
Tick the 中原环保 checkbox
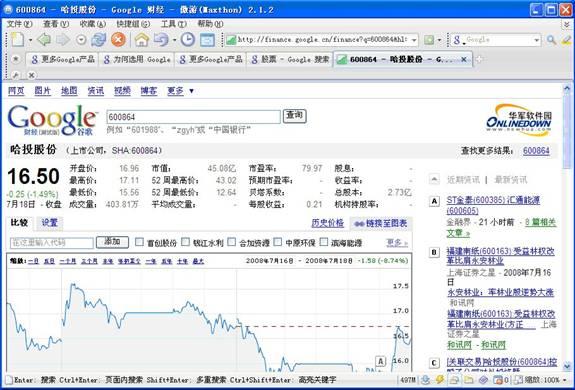[278, 242]
